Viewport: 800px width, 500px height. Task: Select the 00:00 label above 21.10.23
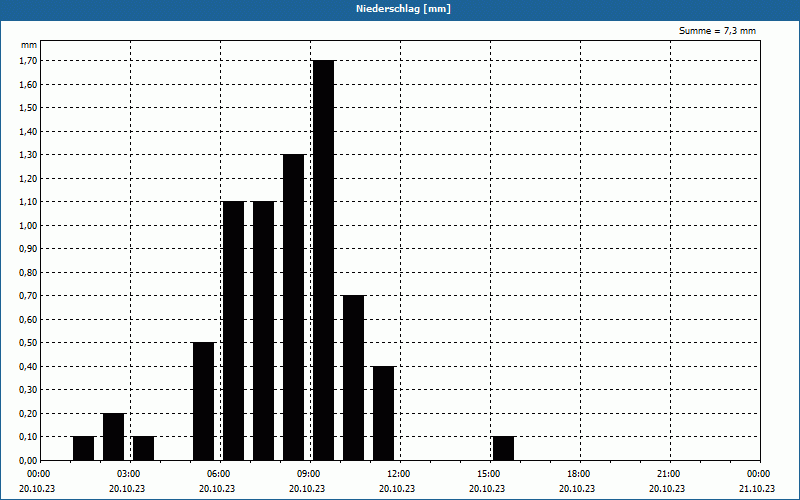(759, 474)
